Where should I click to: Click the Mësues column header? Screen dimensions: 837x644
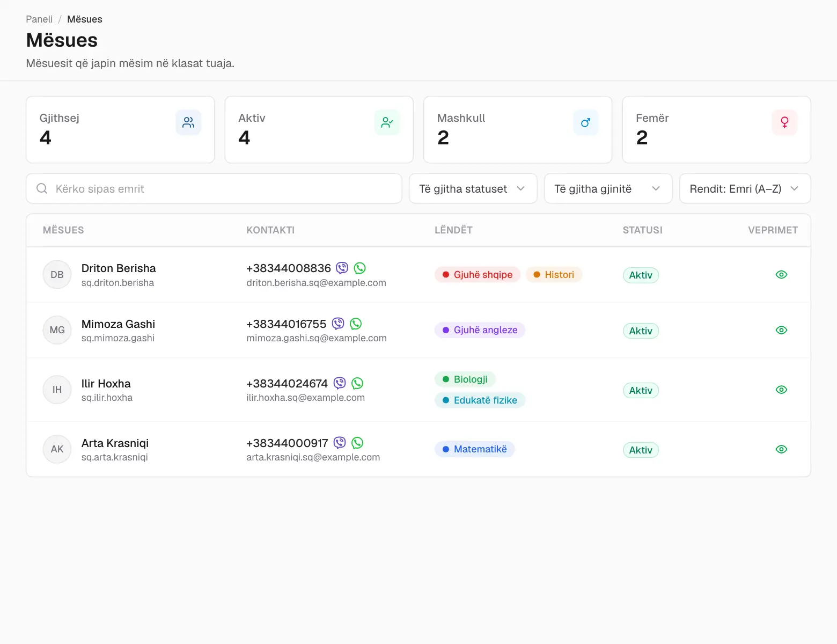tap(63, 230)
